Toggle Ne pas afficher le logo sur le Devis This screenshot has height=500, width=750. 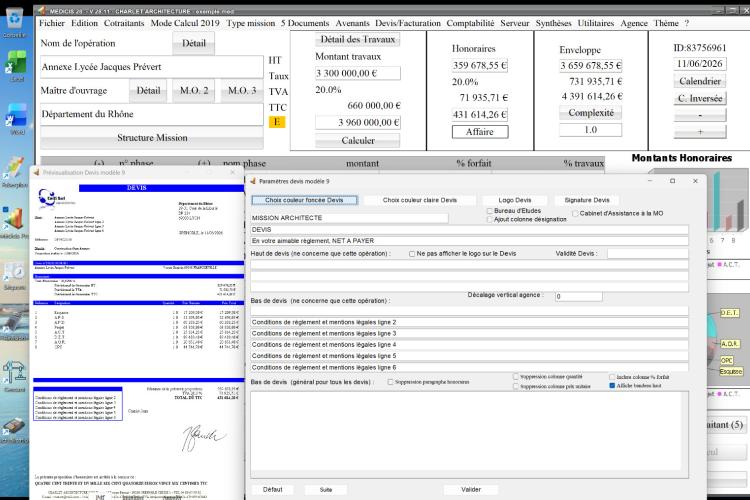pyautogui.click(x=412, y=254)
